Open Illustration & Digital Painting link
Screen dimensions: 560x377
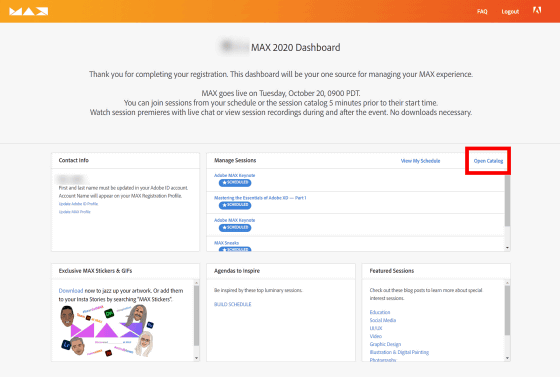tap(399, 352)
